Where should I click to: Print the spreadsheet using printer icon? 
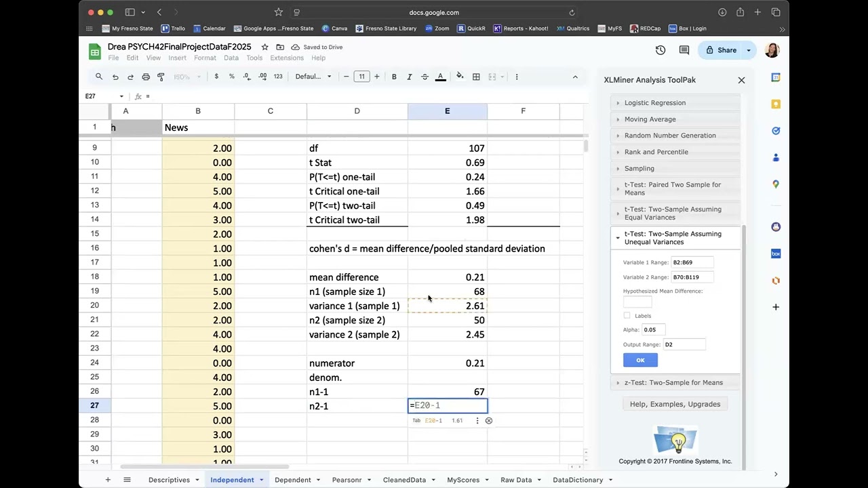[146, 77]
